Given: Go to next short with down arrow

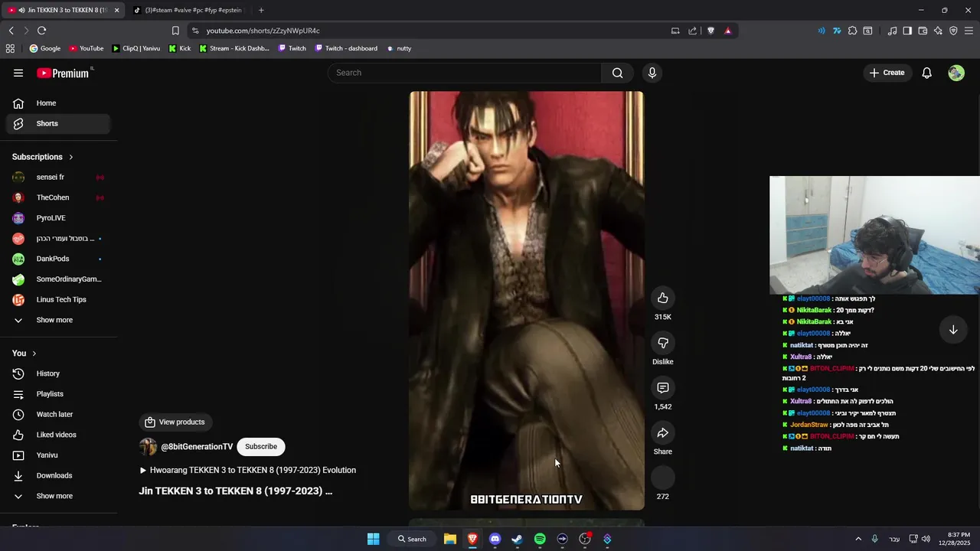Looking at the screenshot, I should tap(953, 330).
